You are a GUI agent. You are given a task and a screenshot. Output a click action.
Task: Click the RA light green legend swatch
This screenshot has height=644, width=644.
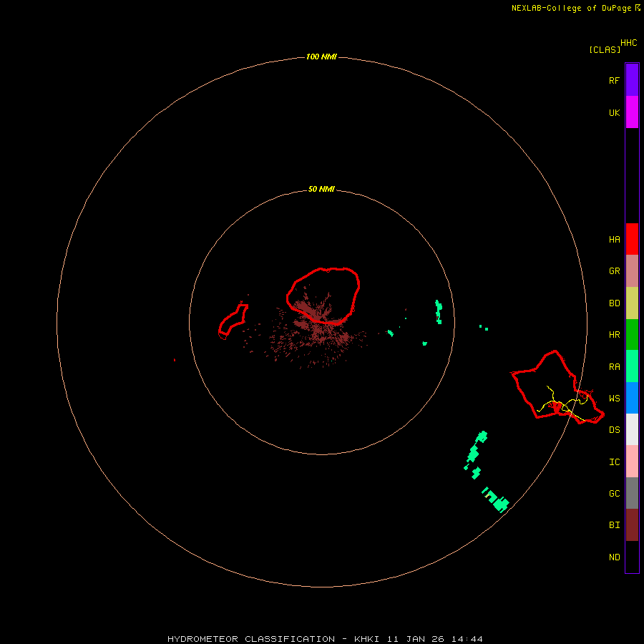coord(632,366)
